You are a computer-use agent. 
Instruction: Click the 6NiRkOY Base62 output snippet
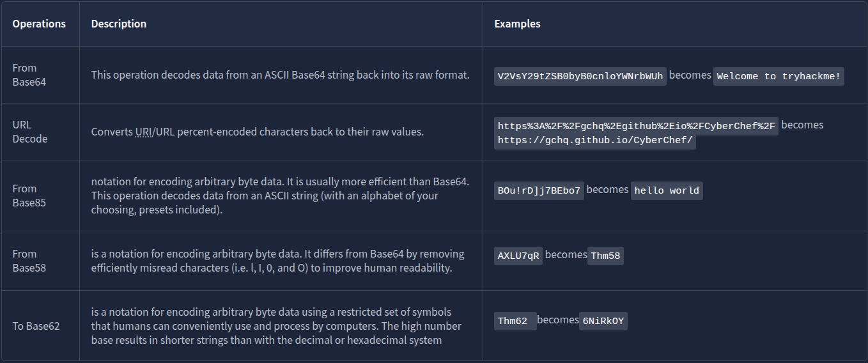click(603, 321)
